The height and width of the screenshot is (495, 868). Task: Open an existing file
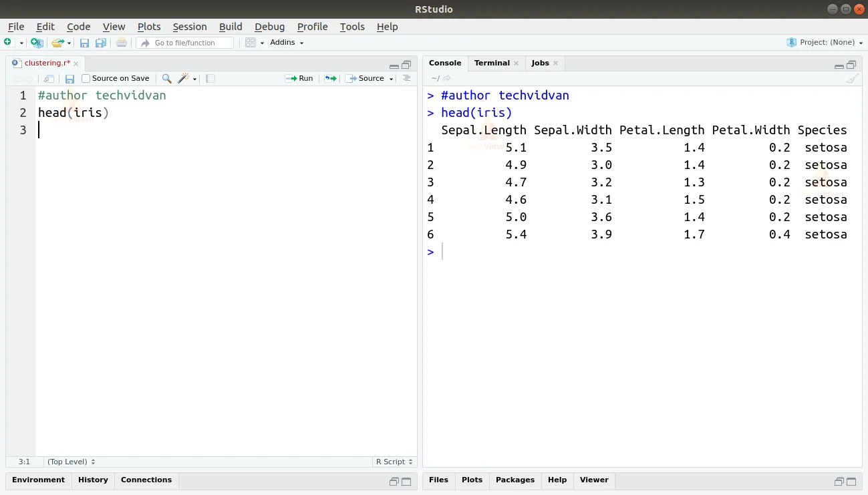coord(59,42)
